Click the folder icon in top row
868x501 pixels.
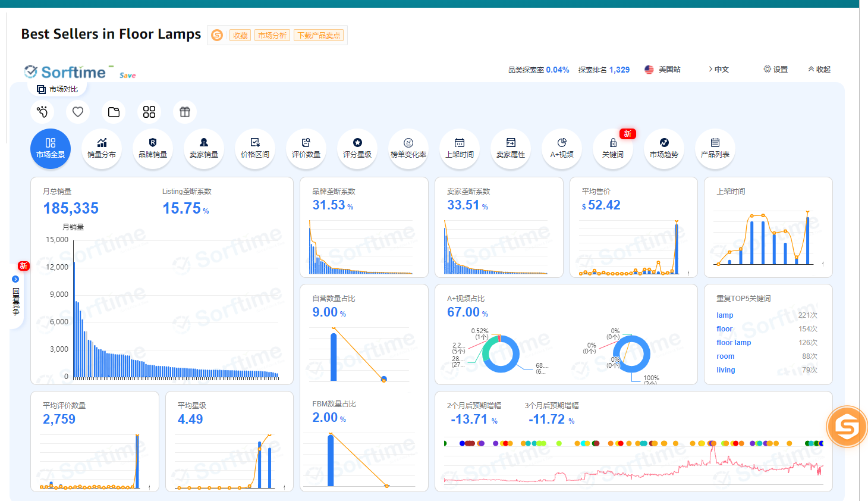(114, 112)
